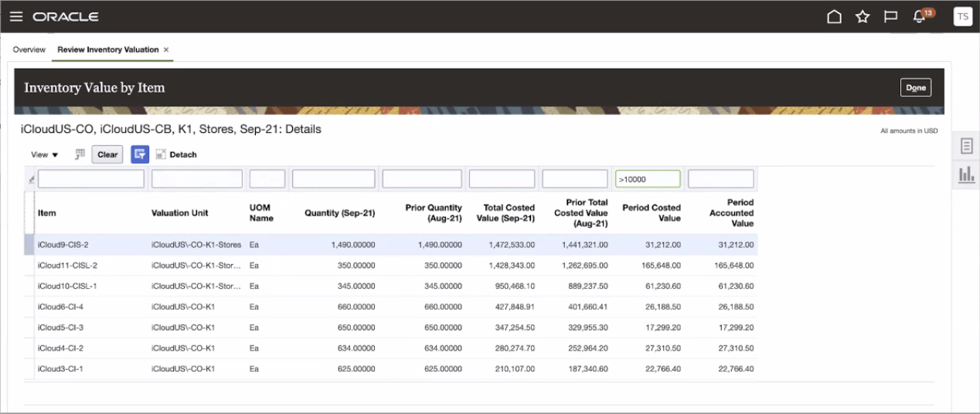Focus the Valuation Unit filter field

coord(197,179)
